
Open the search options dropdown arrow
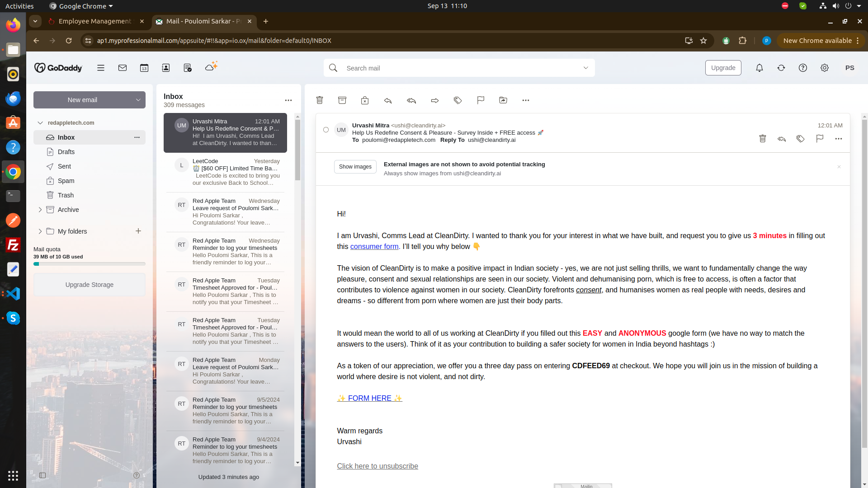586,68
